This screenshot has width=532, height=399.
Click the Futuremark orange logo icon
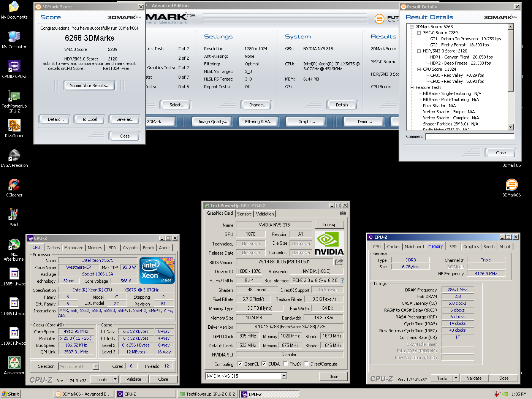[379, 18]
